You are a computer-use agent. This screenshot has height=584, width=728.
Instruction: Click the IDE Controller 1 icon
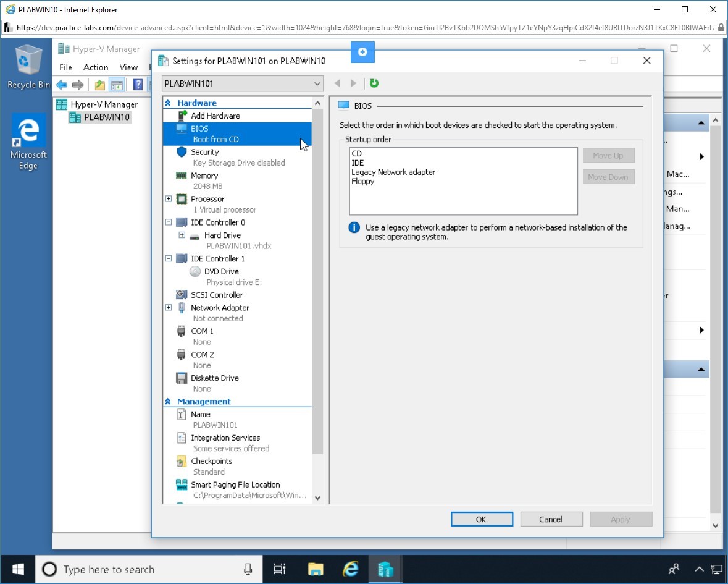pos(182,258)
